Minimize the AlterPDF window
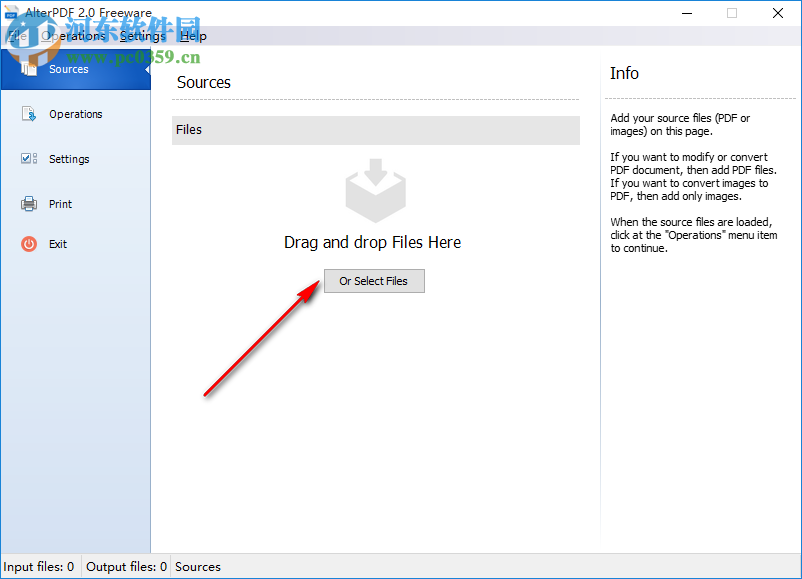 click(687, 13)
